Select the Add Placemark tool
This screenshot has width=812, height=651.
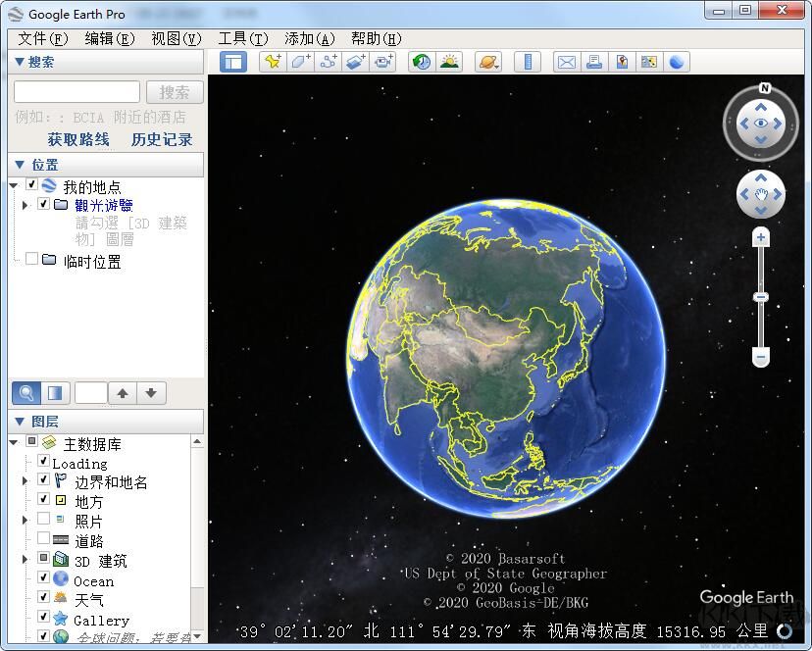[x=271, y=61]
